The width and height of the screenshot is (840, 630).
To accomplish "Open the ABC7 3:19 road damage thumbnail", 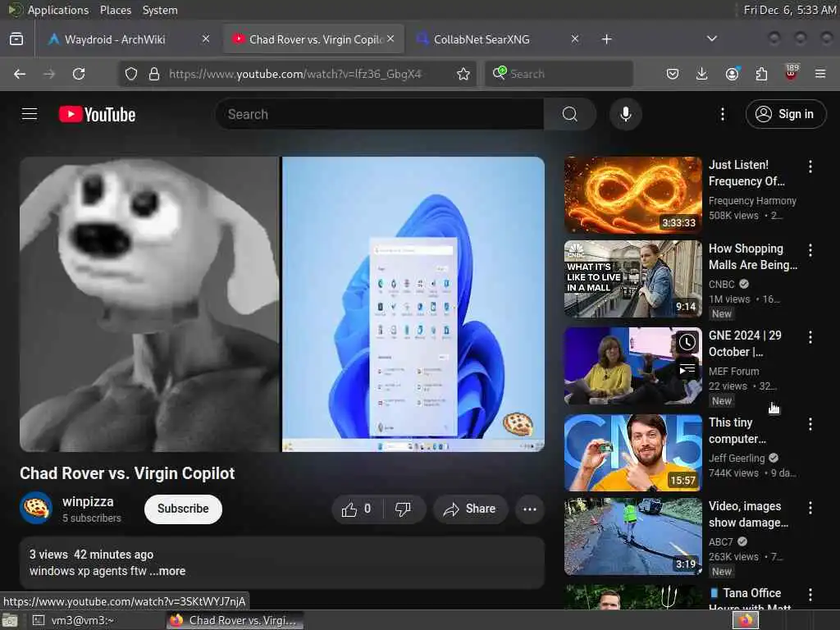I will tap(632, 536).
